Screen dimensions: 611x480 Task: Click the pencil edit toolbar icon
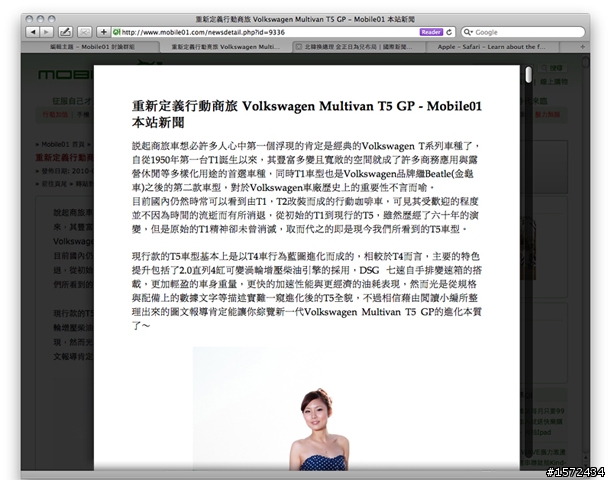[65, 32]
